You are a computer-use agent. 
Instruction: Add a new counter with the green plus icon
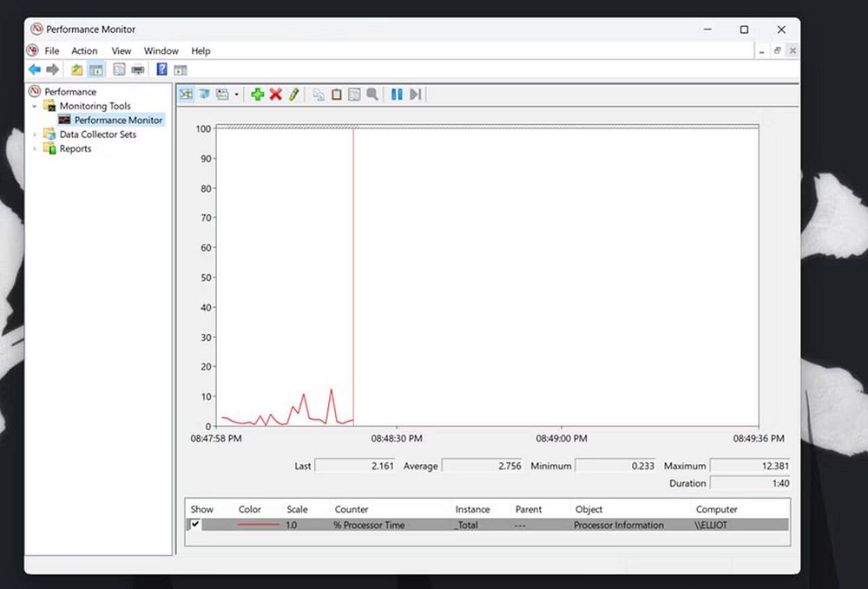click(257, 95)
